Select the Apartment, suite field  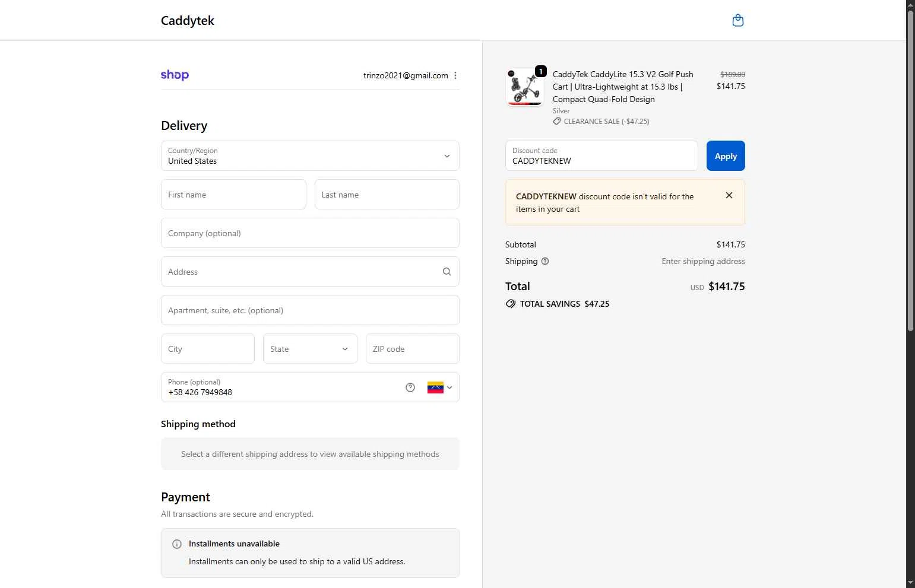(310, 310)
